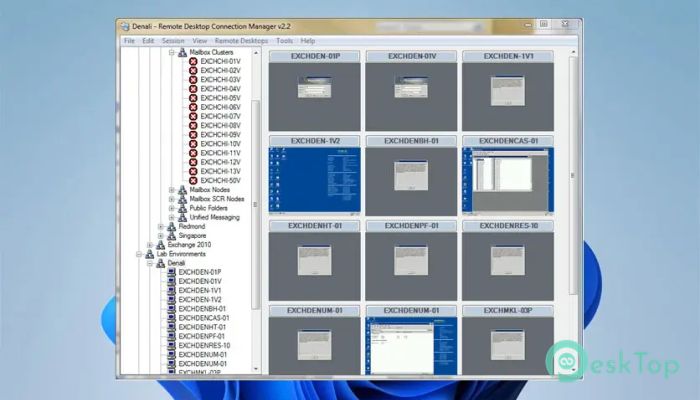The image size is (700, 400).
Task: Select the EXCHCHI-02V server row
Action: click(221, 71)
